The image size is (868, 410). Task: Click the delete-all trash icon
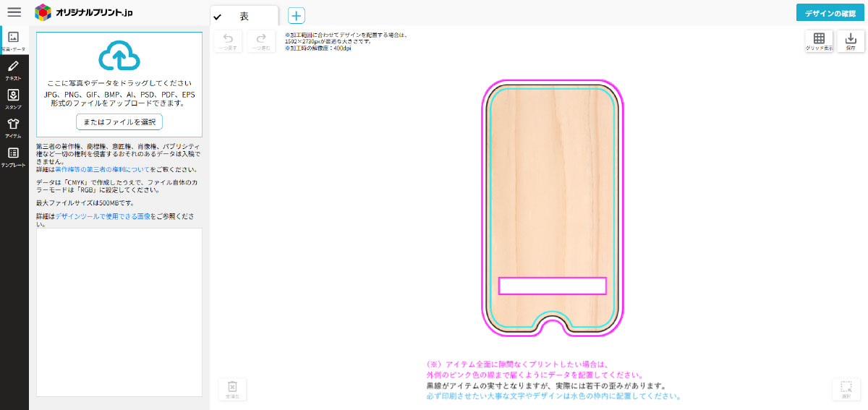coord(232,390)
